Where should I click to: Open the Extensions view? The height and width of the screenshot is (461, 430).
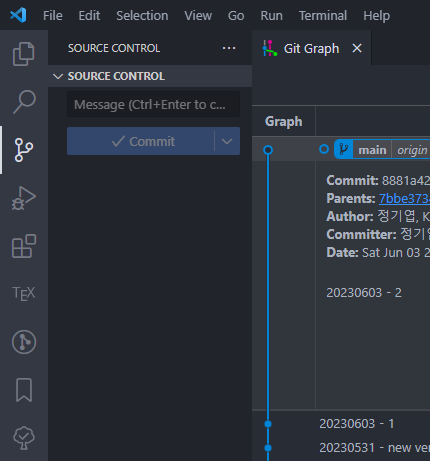(24, 246)
